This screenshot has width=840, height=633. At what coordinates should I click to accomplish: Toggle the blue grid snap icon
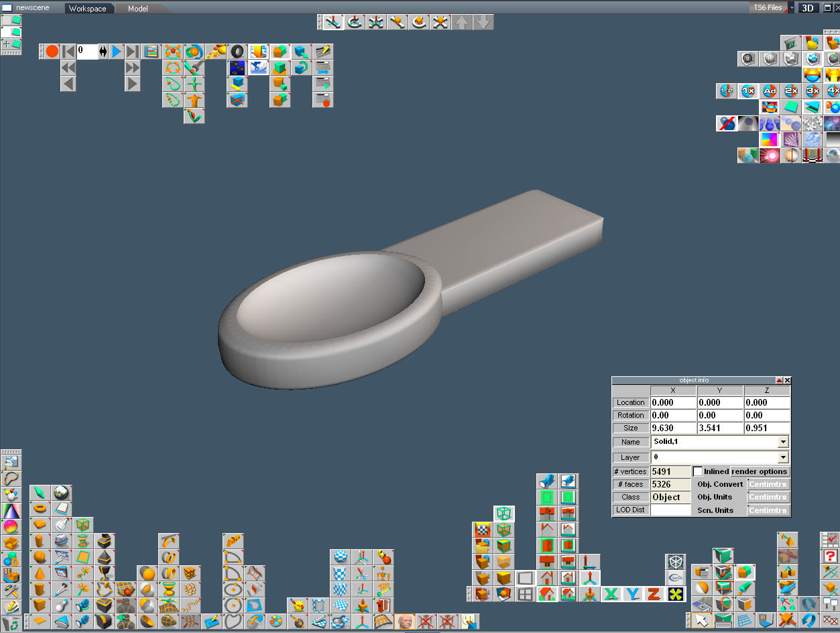743,620
